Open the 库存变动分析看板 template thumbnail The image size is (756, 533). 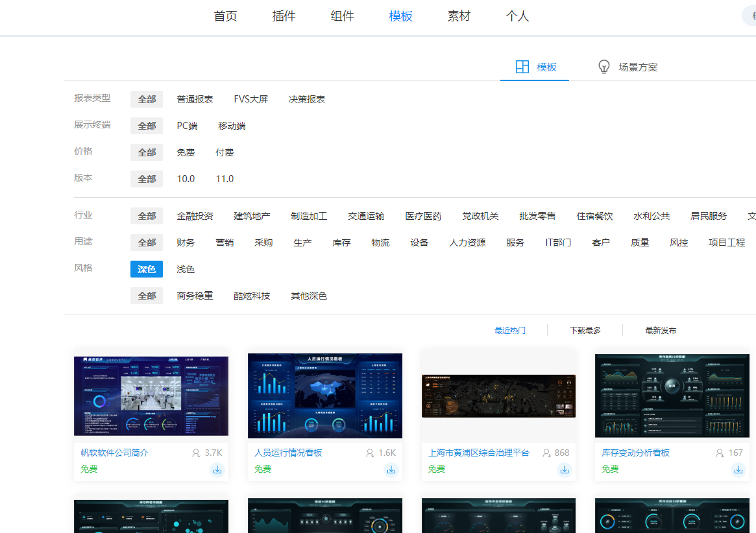(x=672, y=396)
